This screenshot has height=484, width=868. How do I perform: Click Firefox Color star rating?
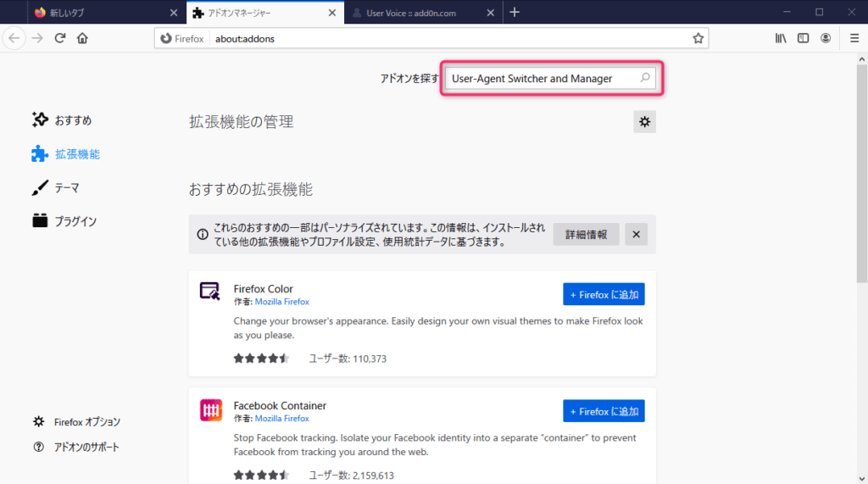point(261,359)
